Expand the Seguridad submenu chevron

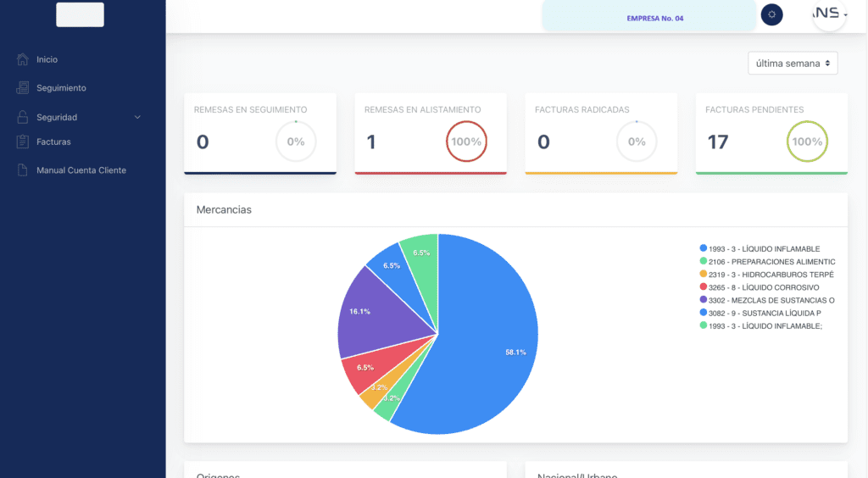(137, 117)
